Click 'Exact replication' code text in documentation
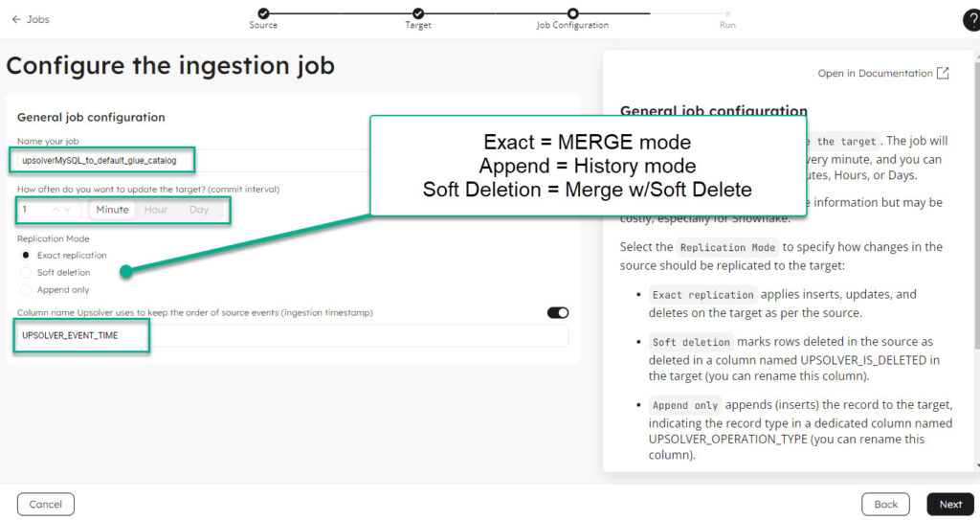Viewport: 980px width, 520px height. tap(702, 295)
